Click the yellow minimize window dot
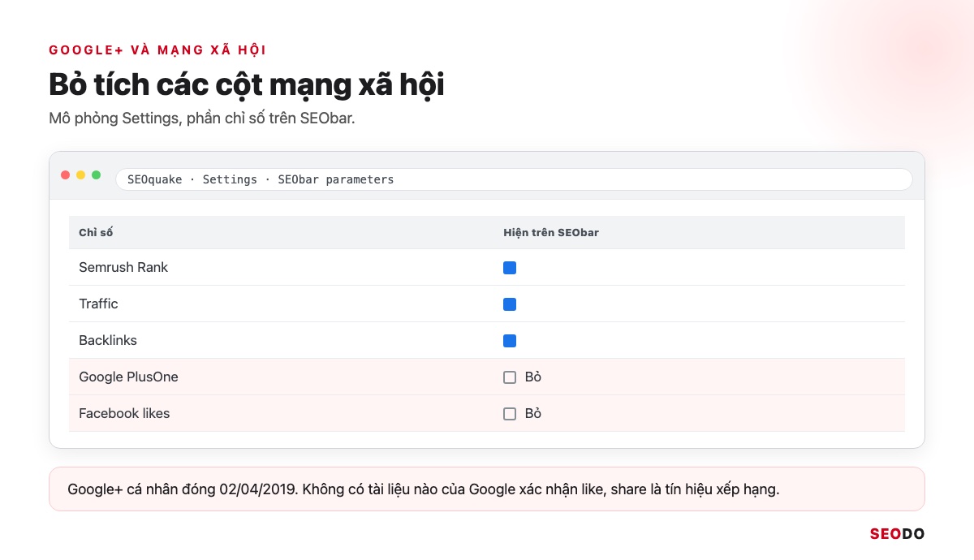 pos(81,175)
